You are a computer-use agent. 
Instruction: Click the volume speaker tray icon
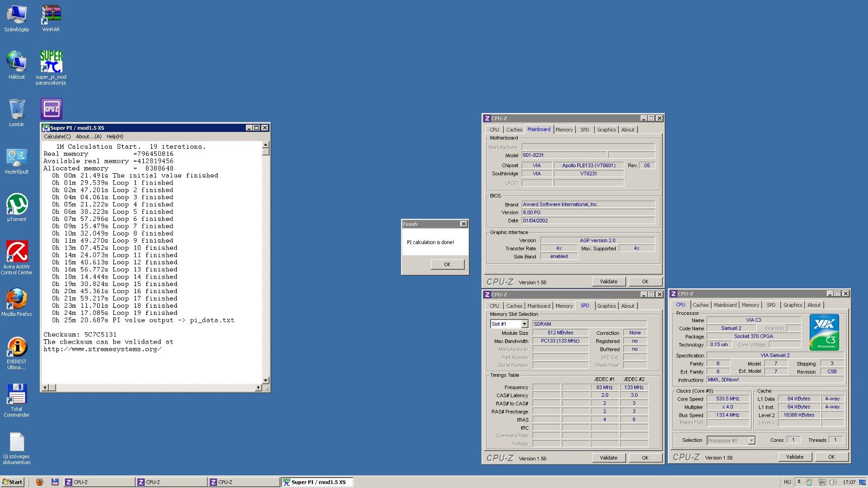point(833,482)
